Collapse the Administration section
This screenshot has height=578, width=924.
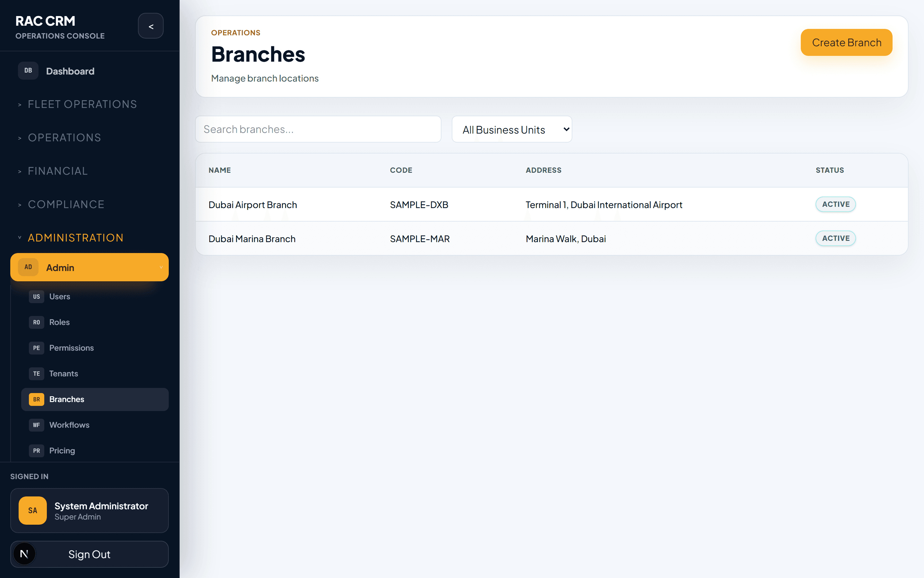tap(71, 238)
